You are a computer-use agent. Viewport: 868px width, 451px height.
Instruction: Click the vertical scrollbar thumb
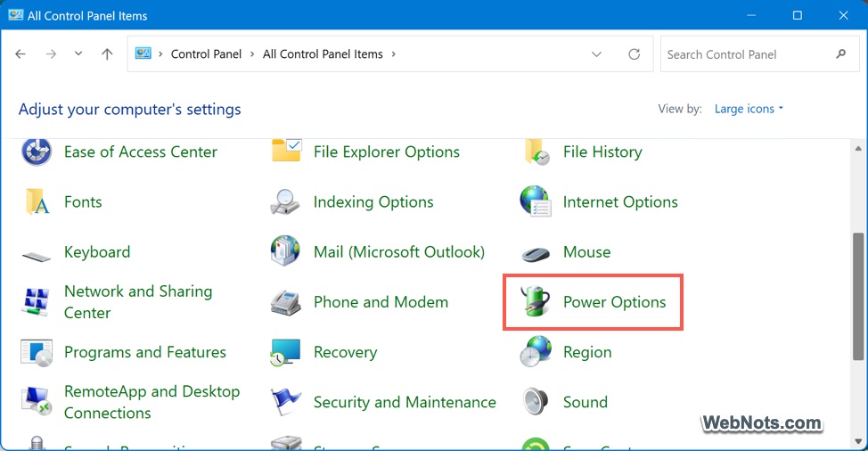point(858,297)
